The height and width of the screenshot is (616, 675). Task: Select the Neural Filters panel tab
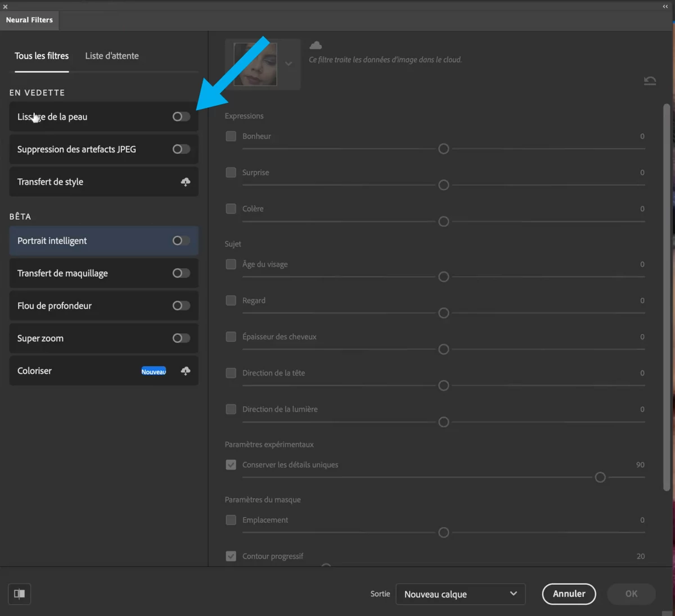(29, 20)
